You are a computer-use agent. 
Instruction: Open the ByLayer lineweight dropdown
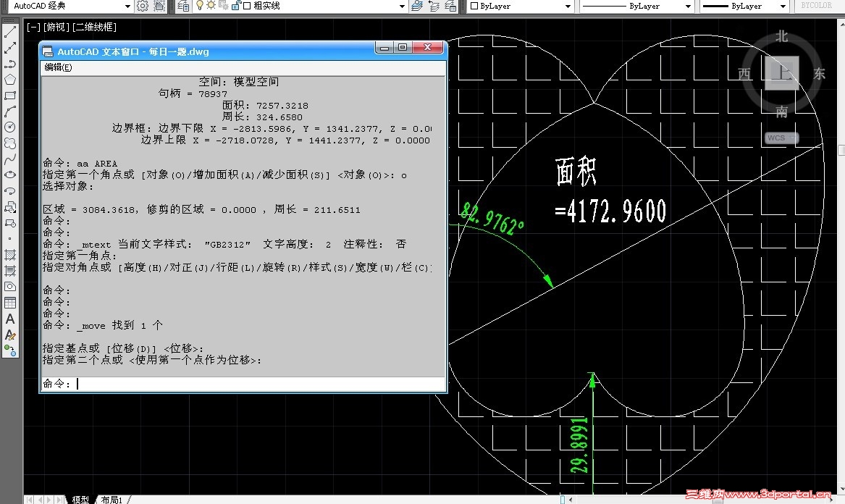pyautogui.click(x=783, y=6)
